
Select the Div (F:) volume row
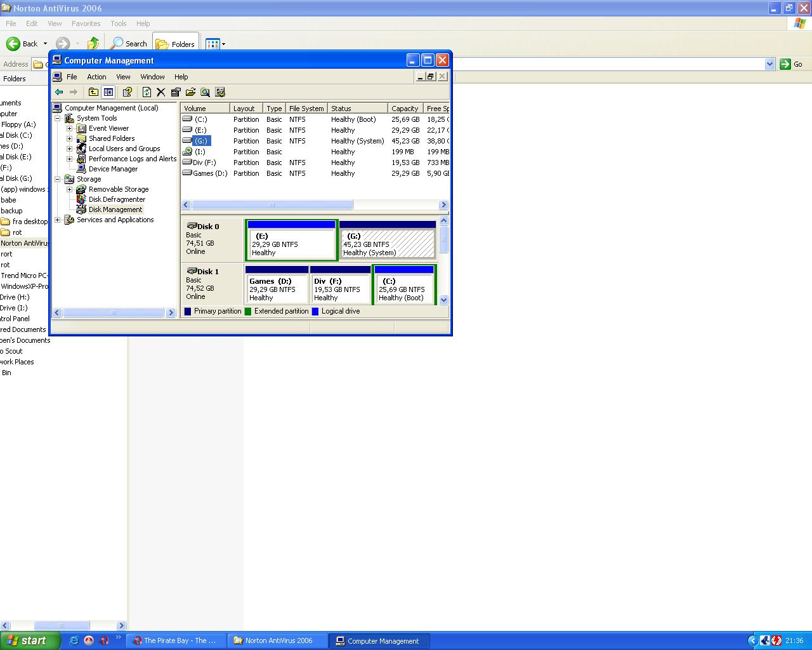point(315,162)
